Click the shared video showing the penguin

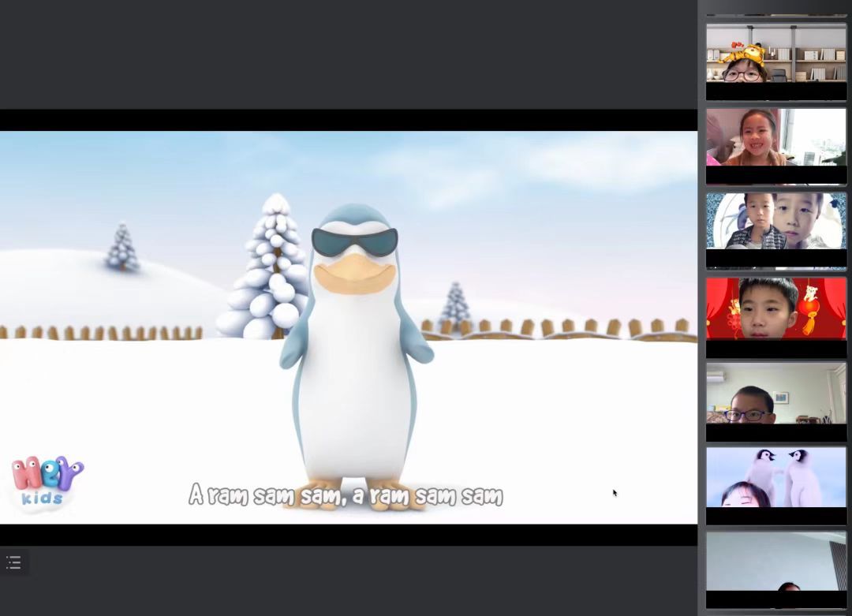(x=349, y=327)
